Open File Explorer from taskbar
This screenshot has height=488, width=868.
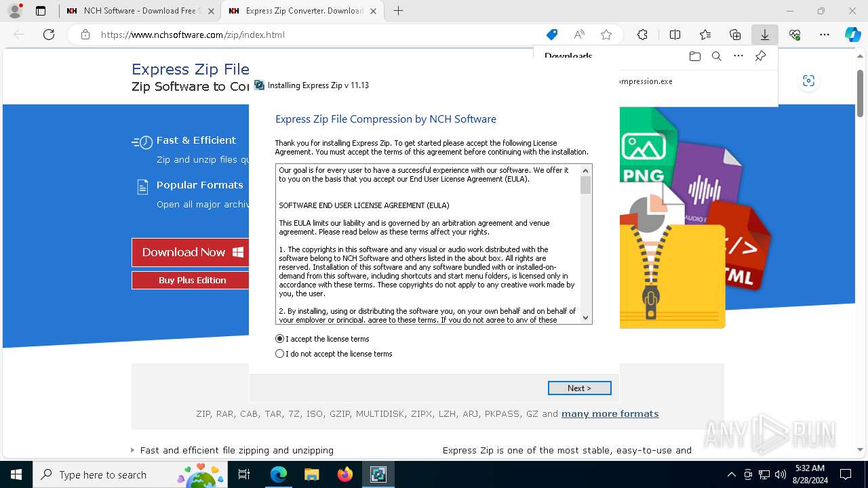pos(311,474)
